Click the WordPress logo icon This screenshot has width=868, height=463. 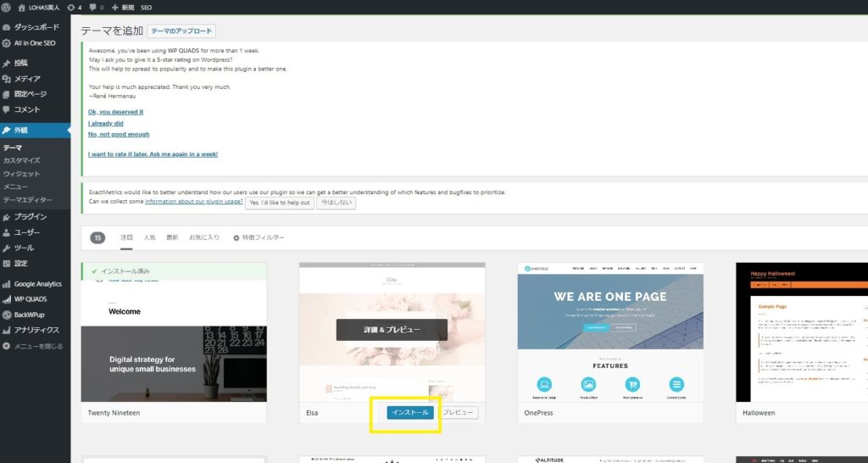6,7
